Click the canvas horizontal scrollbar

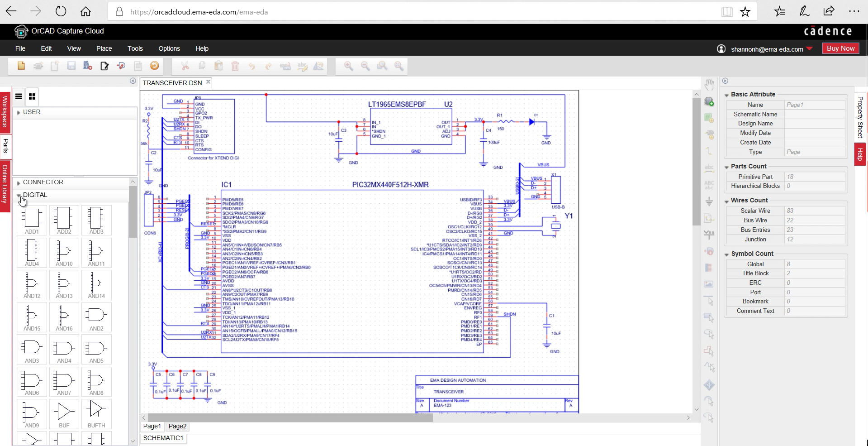click(x=290, y=418)
